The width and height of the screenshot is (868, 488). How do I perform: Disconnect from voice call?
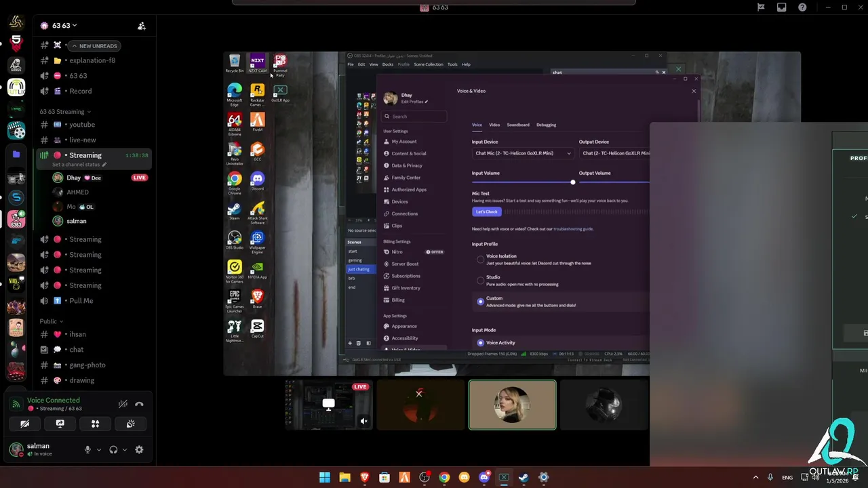pos(139,404)
